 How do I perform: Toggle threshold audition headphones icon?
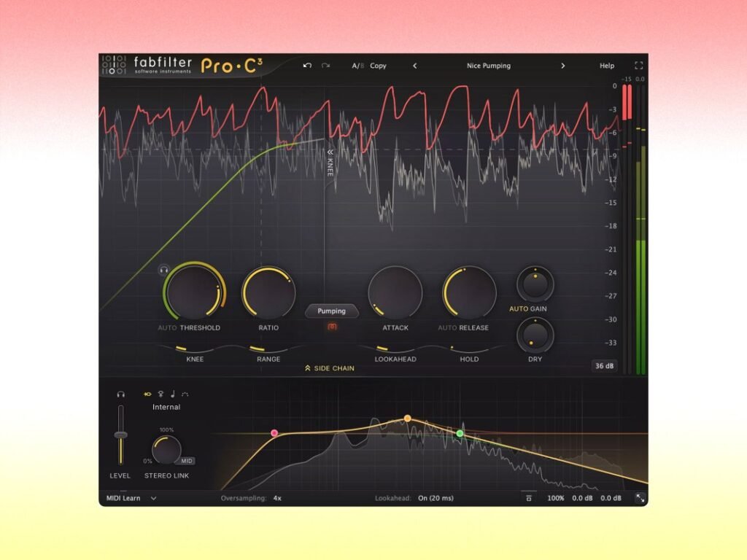tap(163, 270)
